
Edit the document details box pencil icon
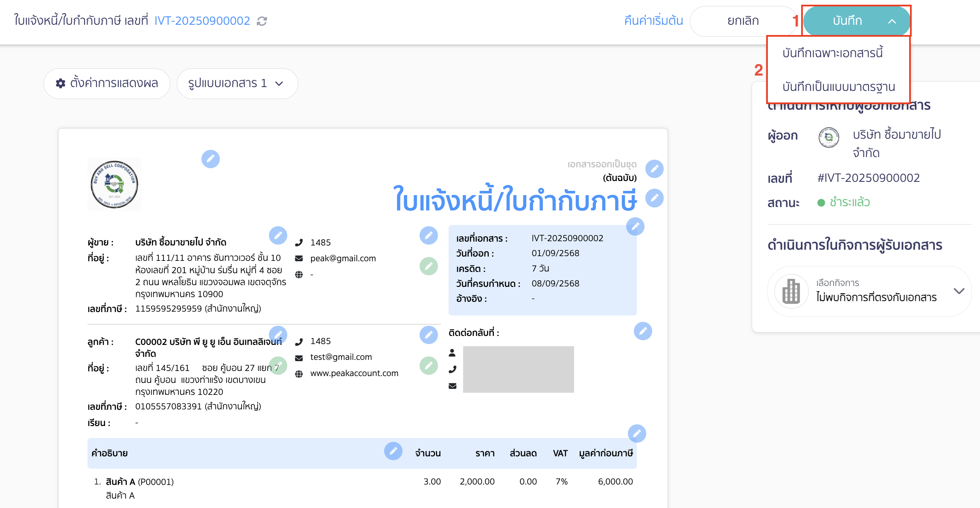pyautogui.click(x=635, y=227)
